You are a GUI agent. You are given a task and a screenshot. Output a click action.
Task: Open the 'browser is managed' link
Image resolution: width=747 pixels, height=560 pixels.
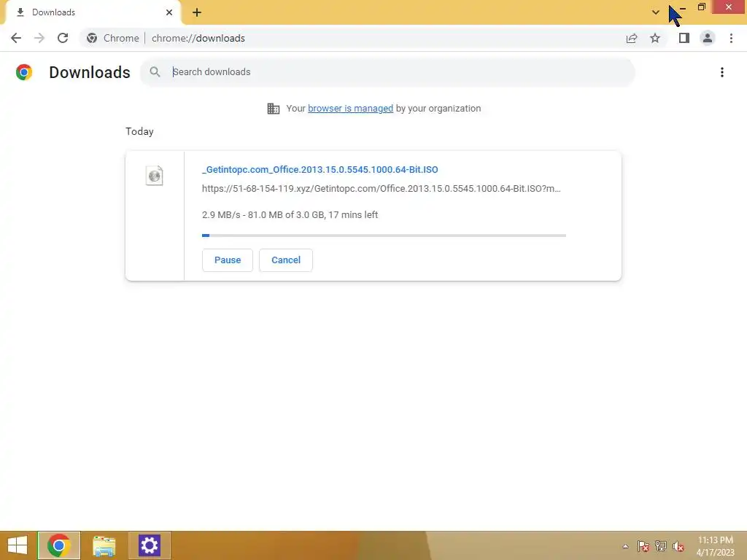(350, 109)
